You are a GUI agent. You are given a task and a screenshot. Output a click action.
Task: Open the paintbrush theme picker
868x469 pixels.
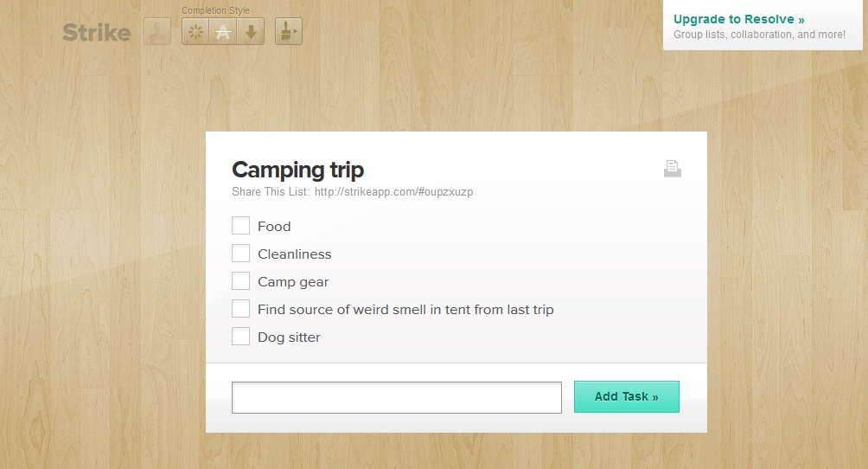pyautogui.click(x=289, y=32)
